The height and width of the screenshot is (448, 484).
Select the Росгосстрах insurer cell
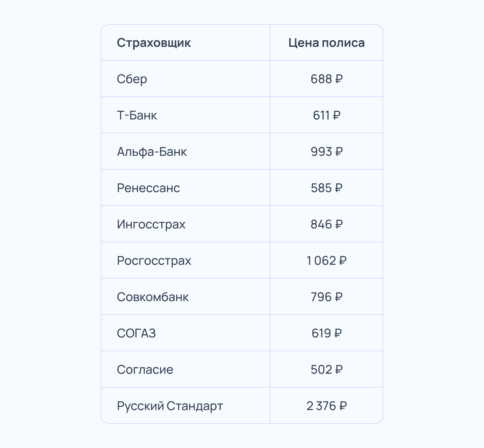(154, 261)
